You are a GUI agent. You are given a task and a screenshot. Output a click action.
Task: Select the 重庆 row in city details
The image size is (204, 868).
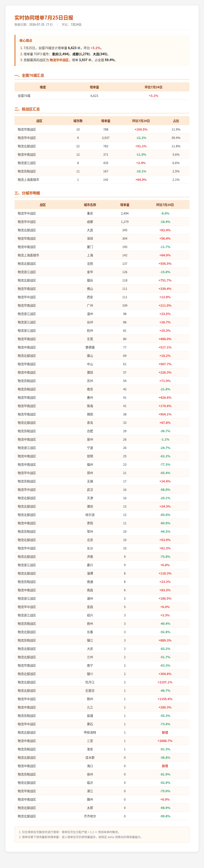pos(102,213)
